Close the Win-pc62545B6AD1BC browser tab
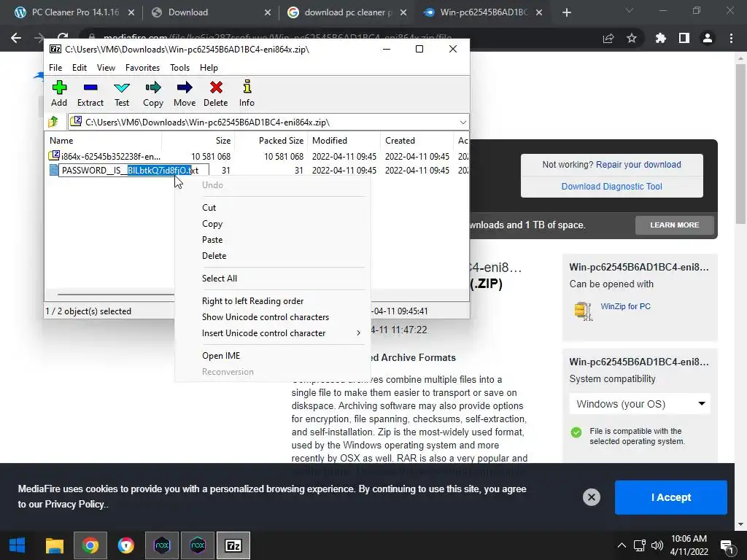Image resolution: width=747 pixels, height=560 pixels. point(539,12)
